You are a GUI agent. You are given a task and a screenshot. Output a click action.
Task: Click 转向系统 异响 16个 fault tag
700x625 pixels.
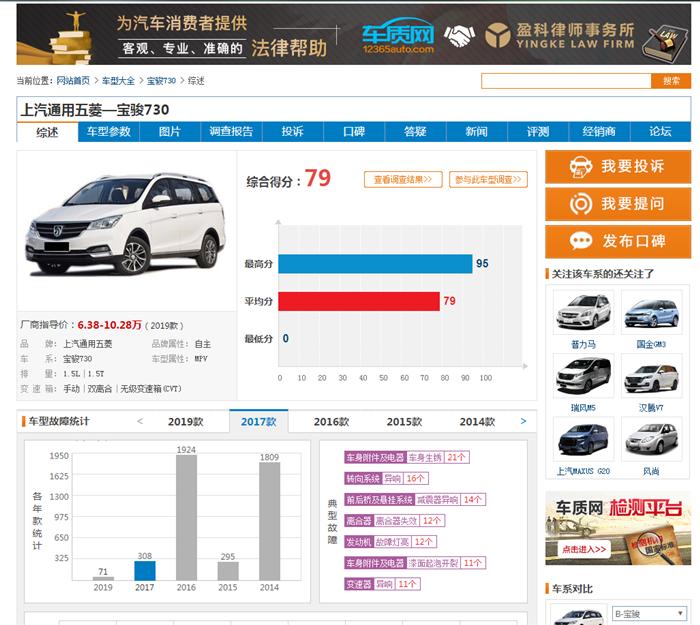[386, 479]
